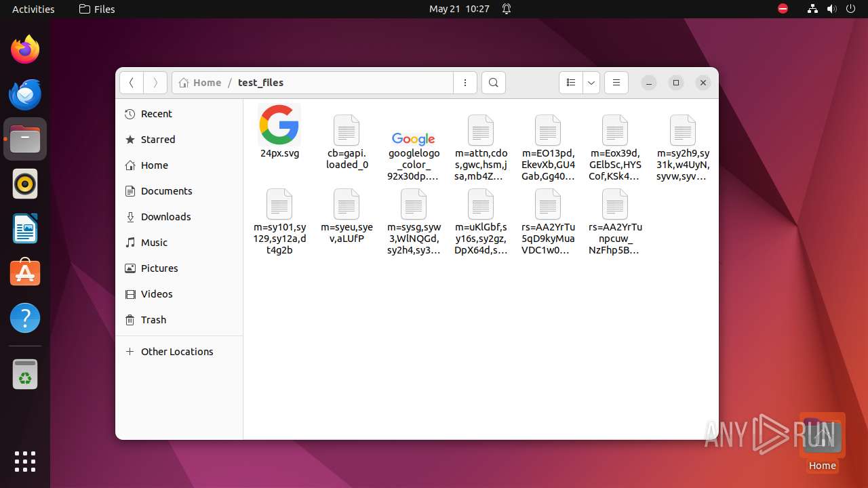
Task: Go to Home in the sidebar
Action: [179, 165]
